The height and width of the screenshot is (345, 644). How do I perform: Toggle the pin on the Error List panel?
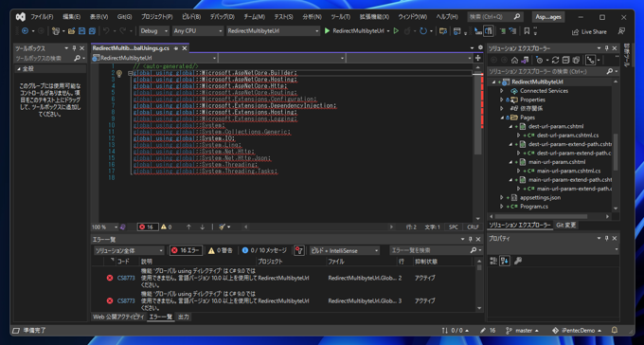click(471, 240)
